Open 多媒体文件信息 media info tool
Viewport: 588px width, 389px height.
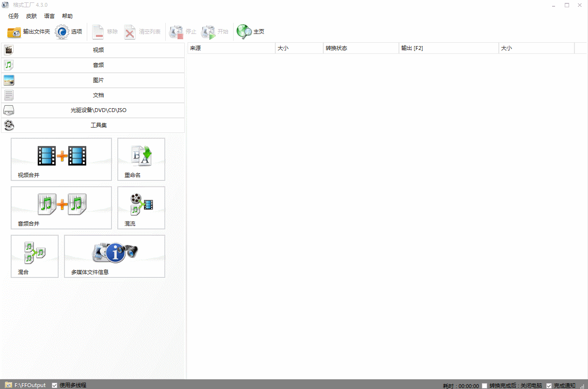pyautogui.click(x=114, y=256)
